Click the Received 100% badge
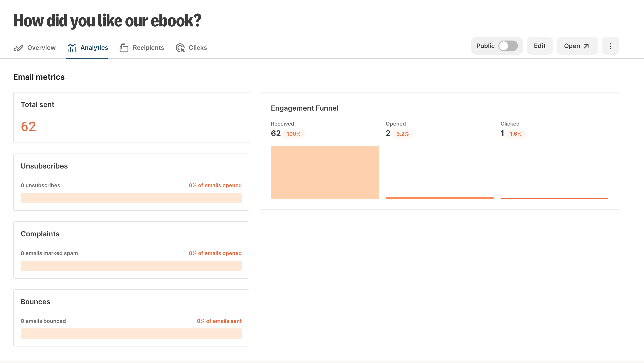 pos(294,134)
